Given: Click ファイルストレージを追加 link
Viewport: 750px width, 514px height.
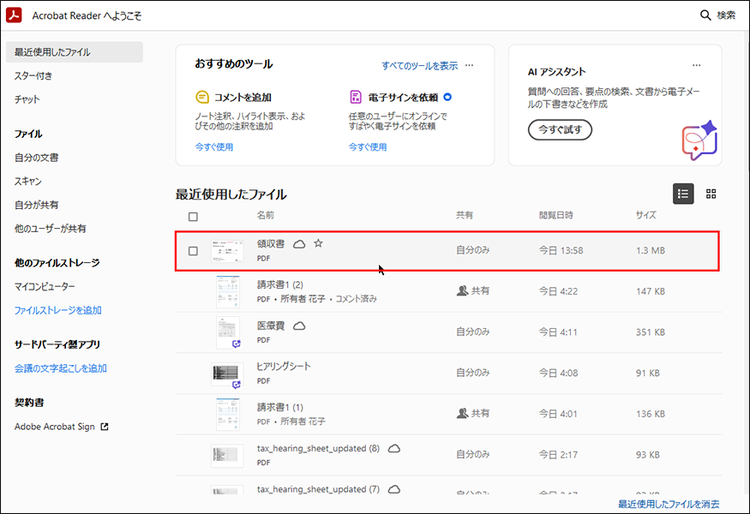Looking at the screenshot, I should pyautogui.click(x=58, y=310).
